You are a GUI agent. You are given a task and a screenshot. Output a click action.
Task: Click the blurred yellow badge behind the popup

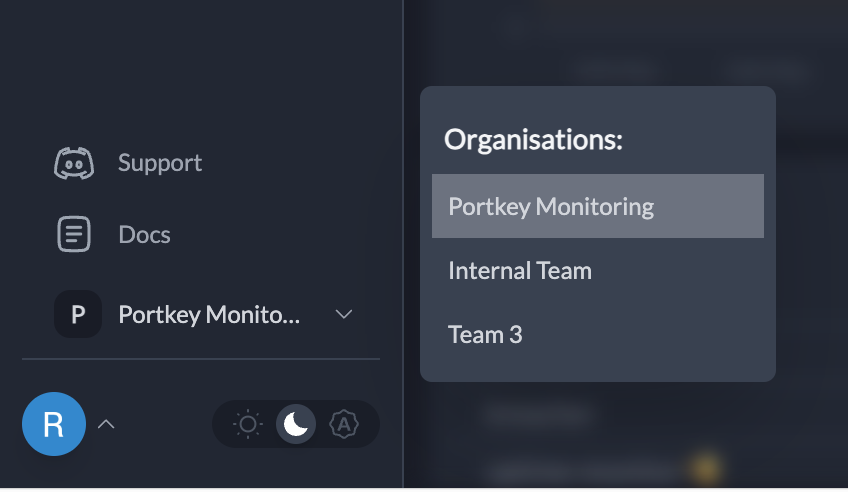point(706,468)
